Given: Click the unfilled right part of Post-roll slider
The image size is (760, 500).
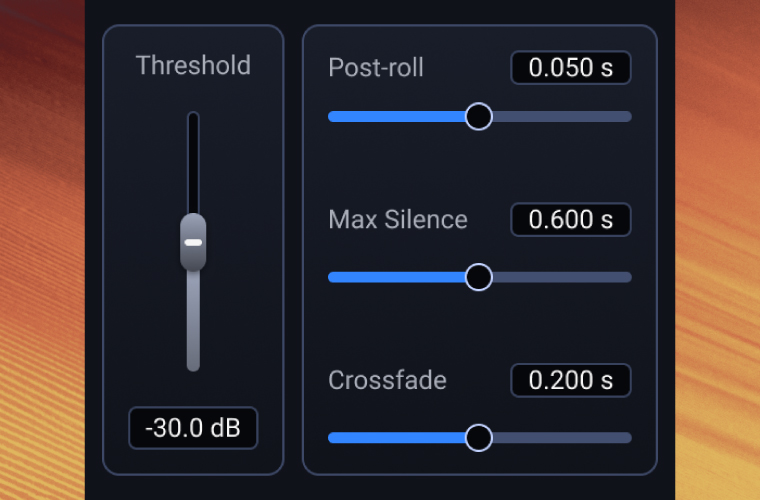Looking at the screenshot, I should click(x=560, y=116).
